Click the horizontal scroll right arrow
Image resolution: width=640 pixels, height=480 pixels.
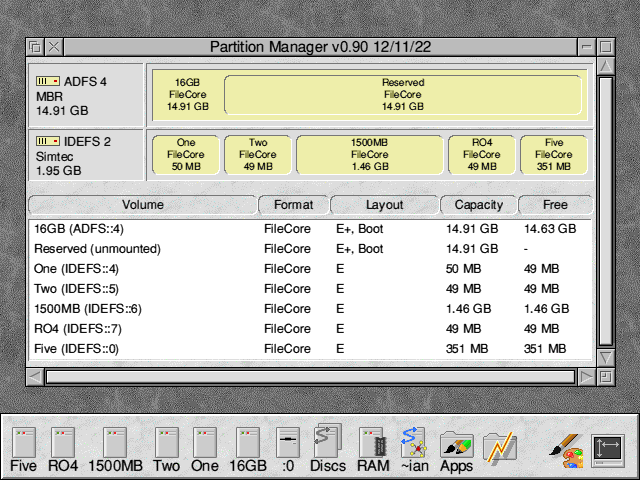point(587,376)
